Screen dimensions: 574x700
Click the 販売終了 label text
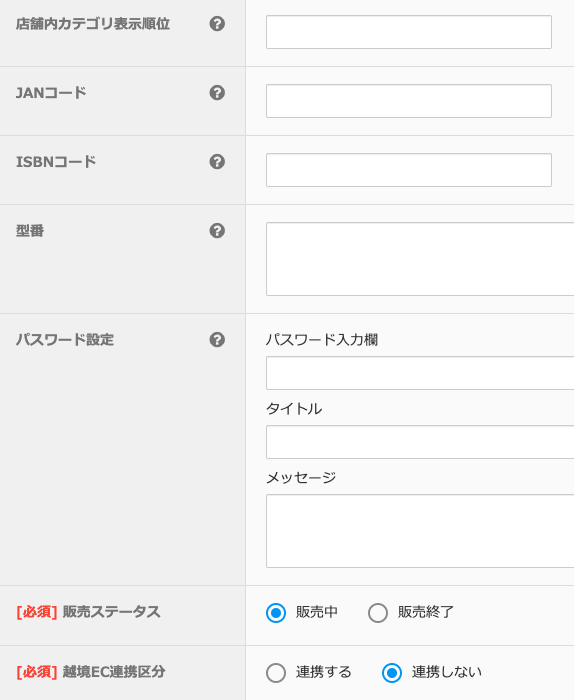(426, 612)
